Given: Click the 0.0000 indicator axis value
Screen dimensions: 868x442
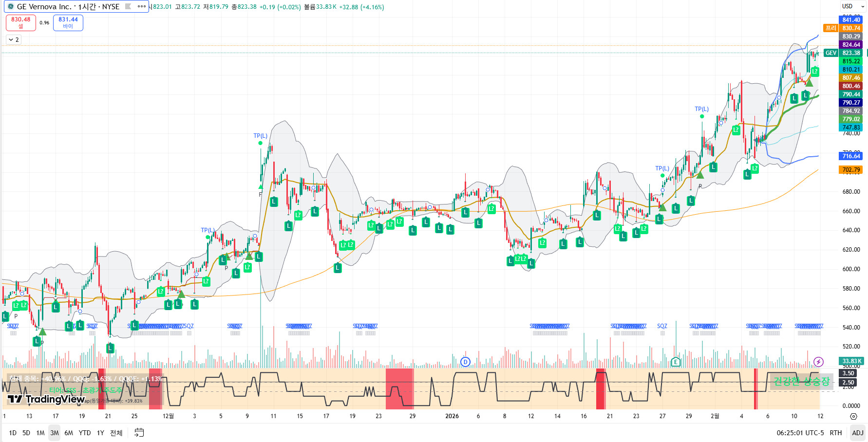Looking at the screenshot, I should [x=851, y=405].
